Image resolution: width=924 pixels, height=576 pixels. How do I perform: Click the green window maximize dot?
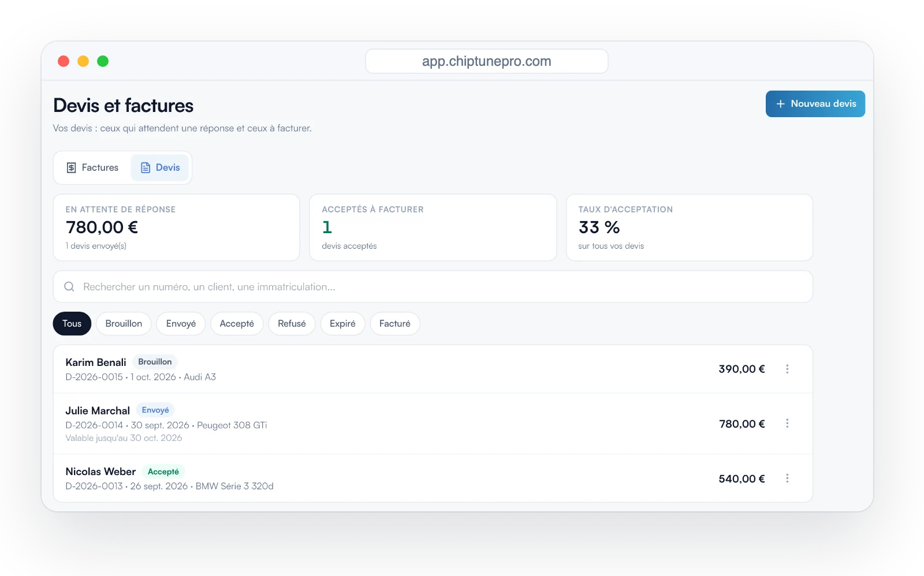pos(103,61)
